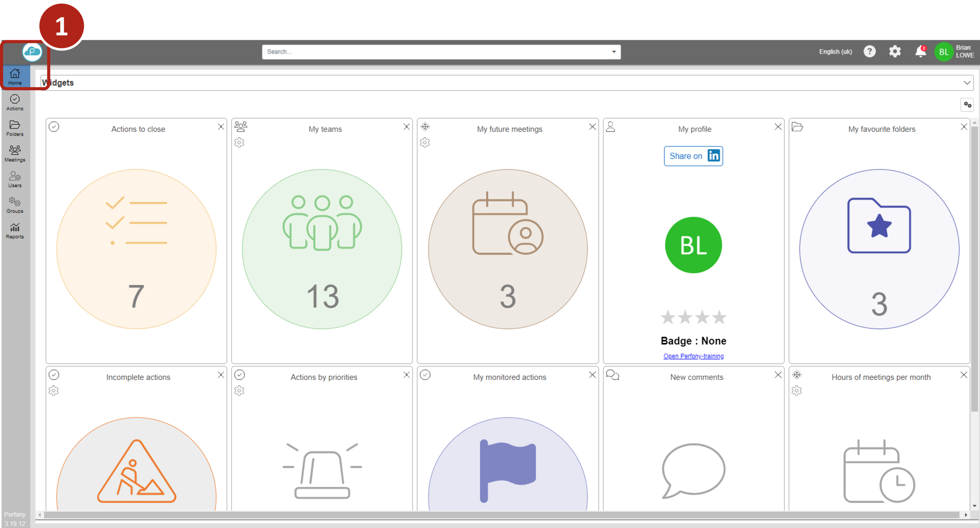Open My teams widget settings gear

coord(239,143)
